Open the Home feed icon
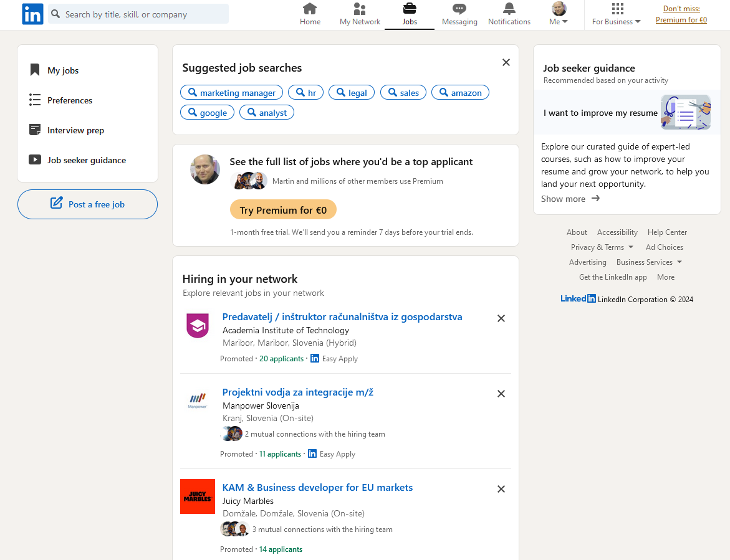The height and width of the screenshot is (560, 730). click(310, 9)
